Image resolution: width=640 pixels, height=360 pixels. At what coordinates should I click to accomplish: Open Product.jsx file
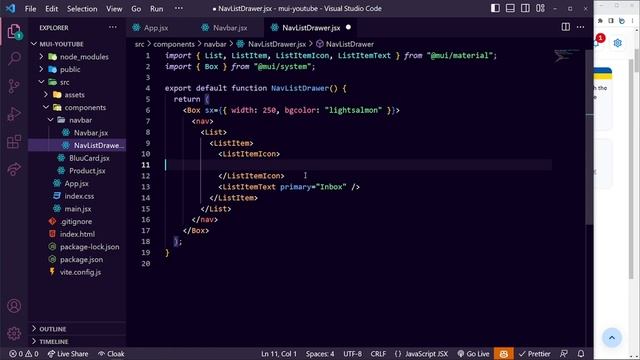point(87,171)
